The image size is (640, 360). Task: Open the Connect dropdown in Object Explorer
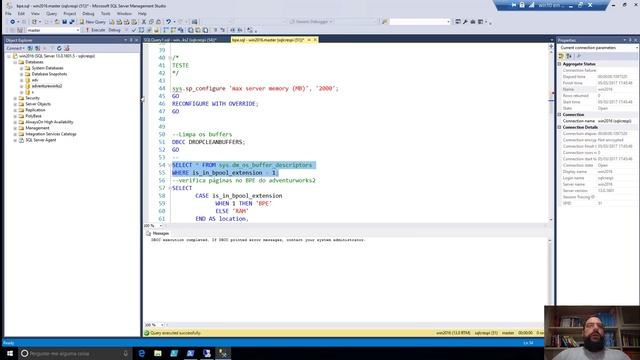[x=16, y=48]
